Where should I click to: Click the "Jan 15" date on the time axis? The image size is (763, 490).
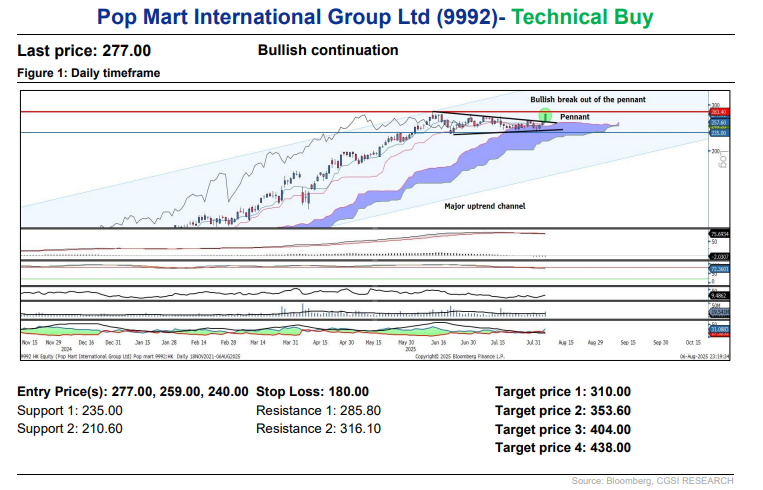143,343
